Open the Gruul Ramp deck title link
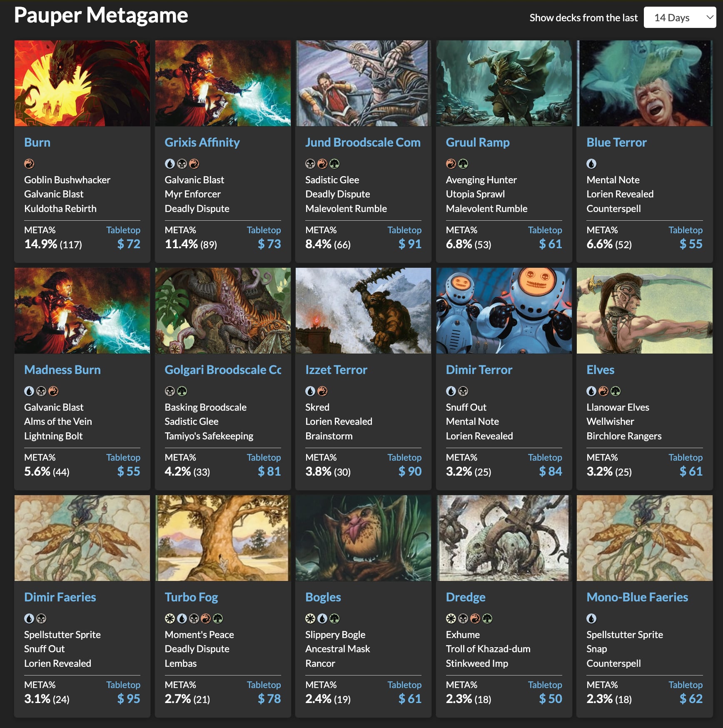The width and height of the screenshot is (723, 728). tap(477, 142)
